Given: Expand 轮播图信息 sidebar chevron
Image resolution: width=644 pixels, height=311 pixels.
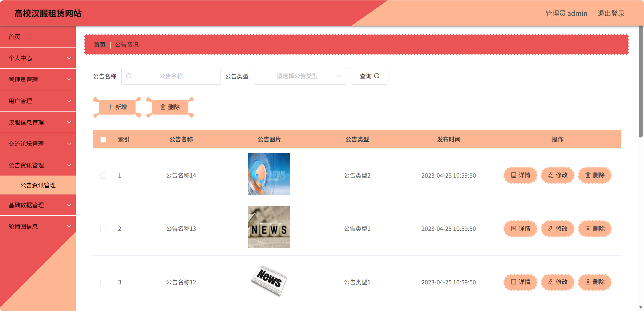Looking at the screenshot, I should click(x=69, y=226).
